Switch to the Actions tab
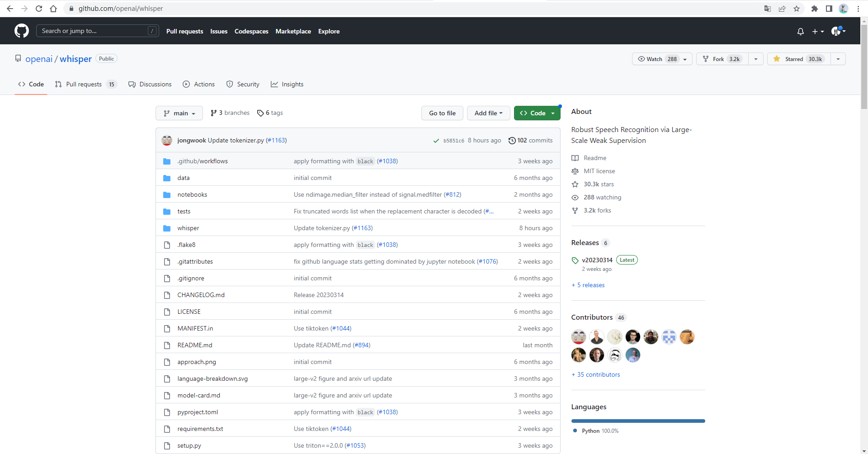 (x=198, y=84)
